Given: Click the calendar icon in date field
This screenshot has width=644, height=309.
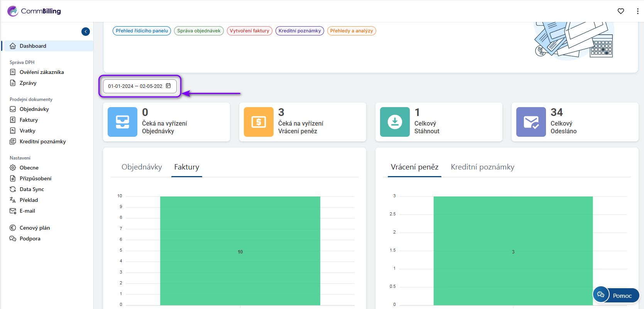Looking at the screenshot, I should tap(168, 86).
